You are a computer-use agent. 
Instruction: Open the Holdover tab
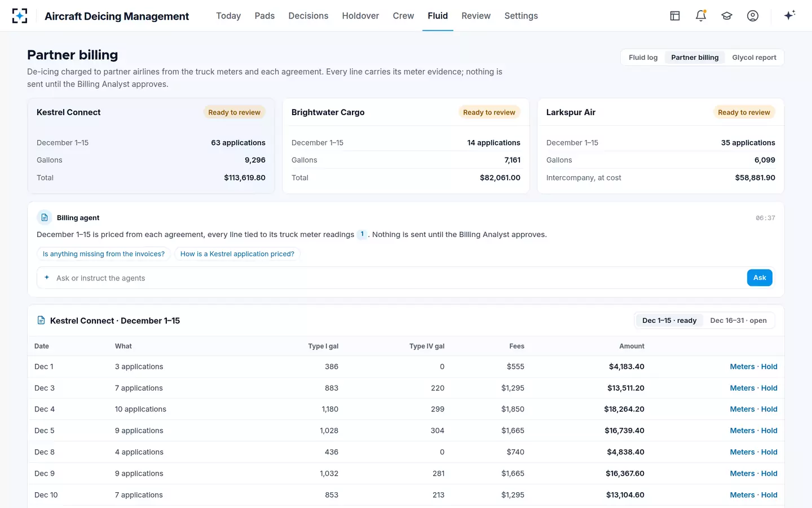coord(360,16)
